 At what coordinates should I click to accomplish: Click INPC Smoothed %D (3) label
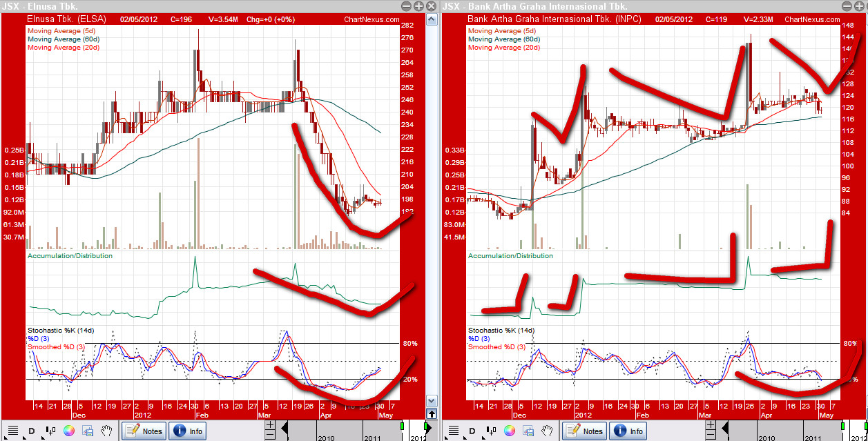[x=498, y=346]
